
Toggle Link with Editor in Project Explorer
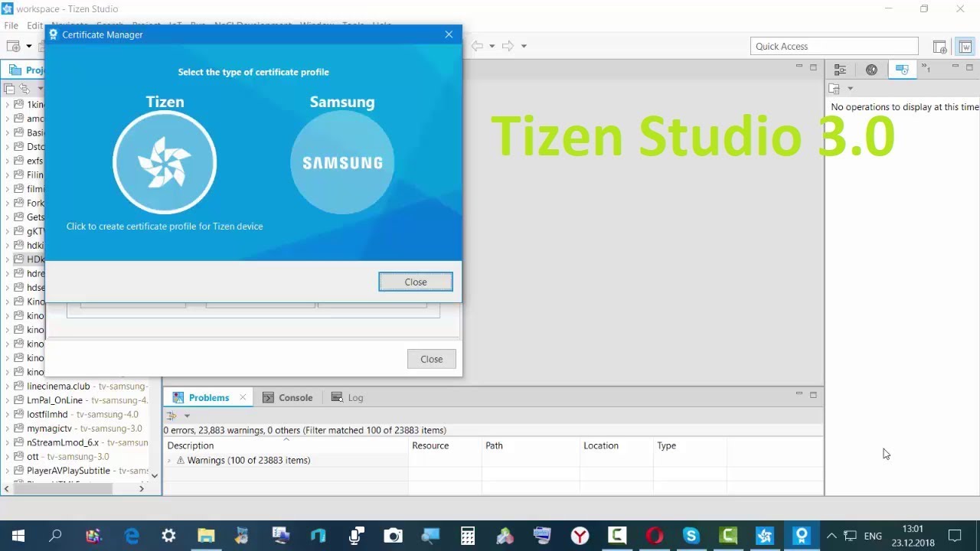tap(24, 89)
